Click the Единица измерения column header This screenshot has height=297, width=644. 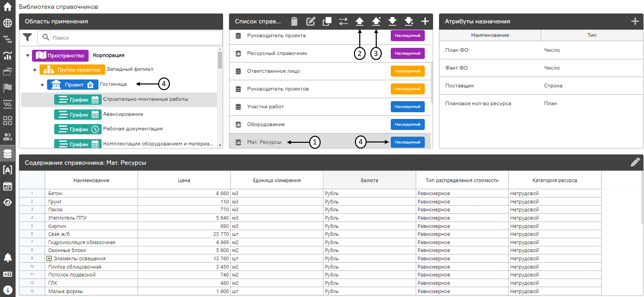[x=277, y=180]
